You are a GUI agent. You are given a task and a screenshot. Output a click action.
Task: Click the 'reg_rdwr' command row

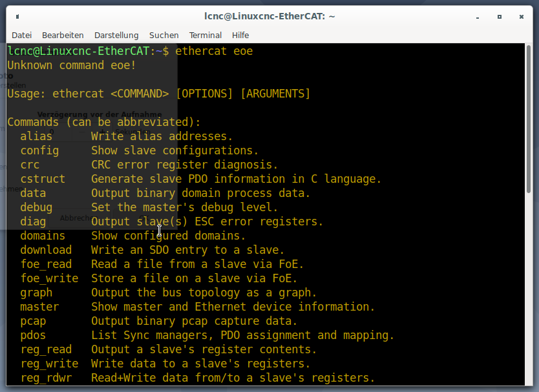pyautogui.click(x=197, y=378)
